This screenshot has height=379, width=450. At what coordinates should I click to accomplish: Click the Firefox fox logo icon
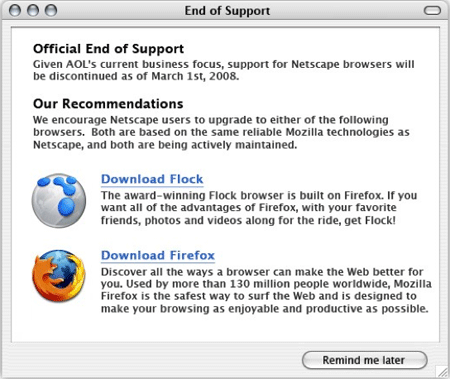[59, 276]
